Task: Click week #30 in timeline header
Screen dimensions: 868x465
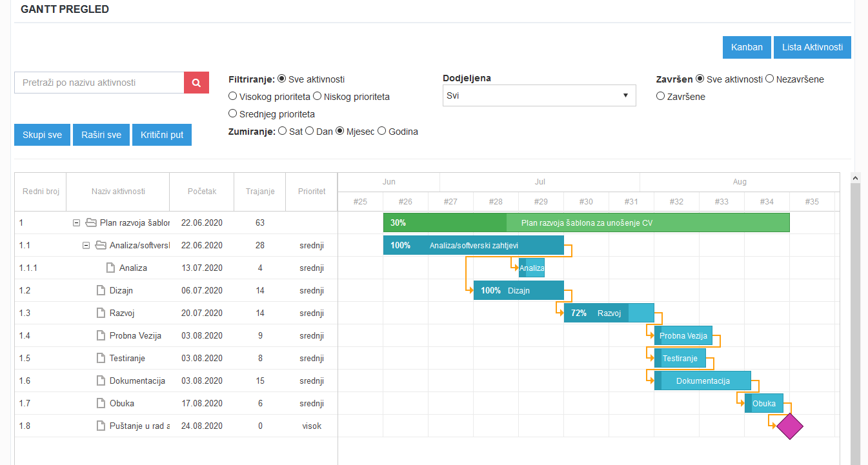Action: [x=586, y=201]
